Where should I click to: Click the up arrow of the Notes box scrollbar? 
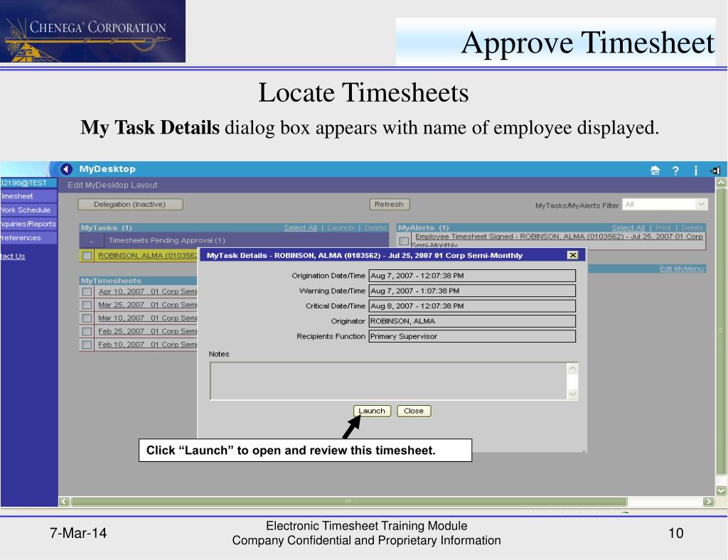coord(572,369)
